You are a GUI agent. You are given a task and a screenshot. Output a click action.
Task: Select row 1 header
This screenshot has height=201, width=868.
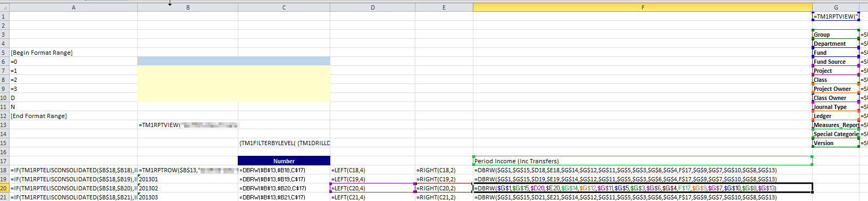(x=4, y=16)
